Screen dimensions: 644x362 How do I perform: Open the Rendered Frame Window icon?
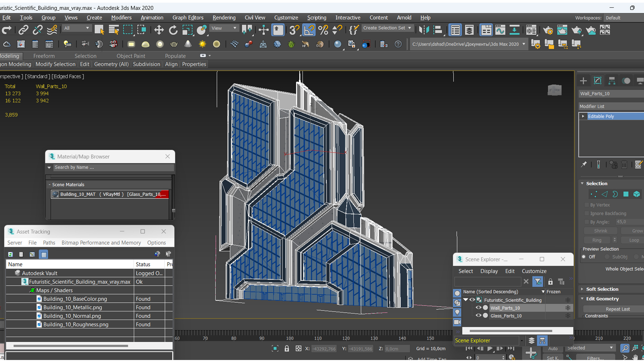tap(562, 30)
